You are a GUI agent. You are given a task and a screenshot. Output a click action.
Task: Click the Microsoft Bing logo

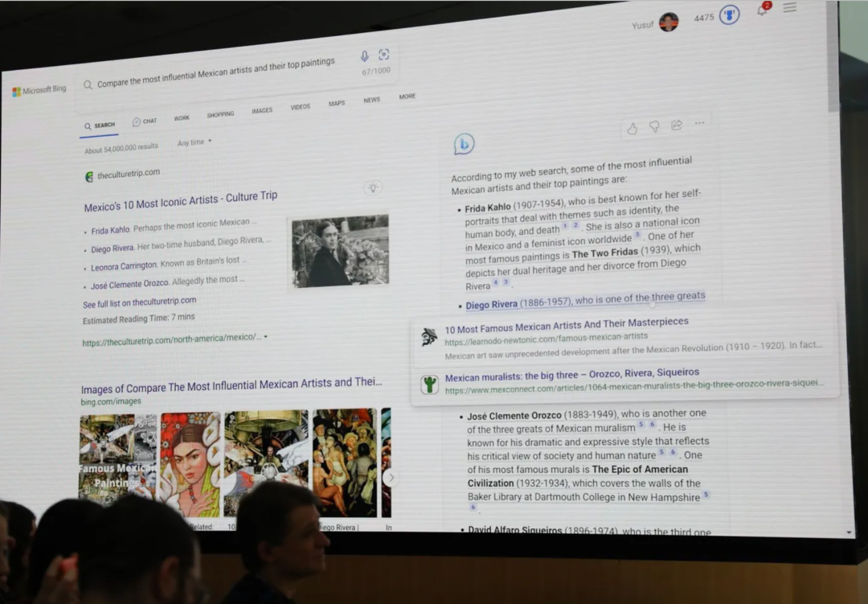click(39, 90)
